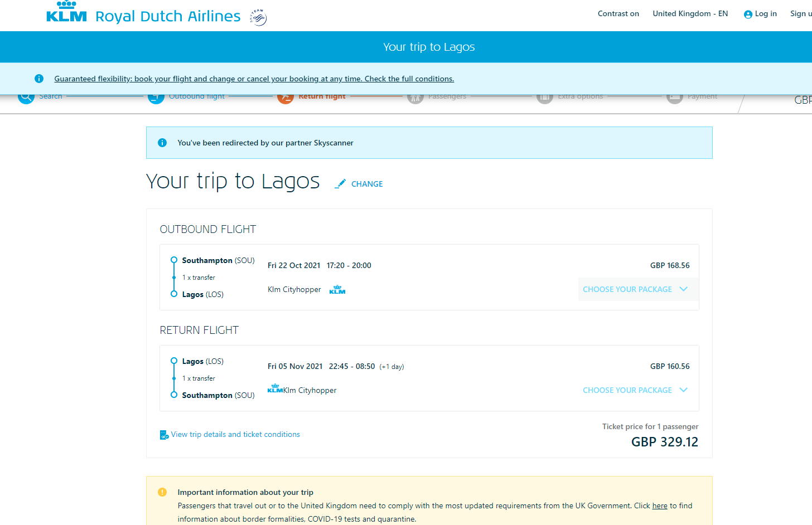Expand outbound flight Choose Your Package
This screenshot has height=525, width=812.
click(635, 289)
